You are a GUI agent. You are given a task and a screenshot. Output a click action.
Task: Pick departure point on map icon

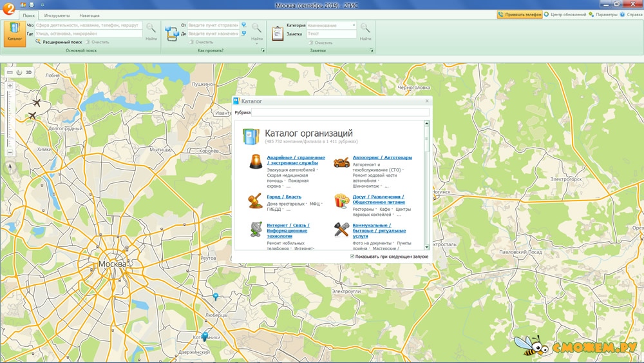click(244, 25)
